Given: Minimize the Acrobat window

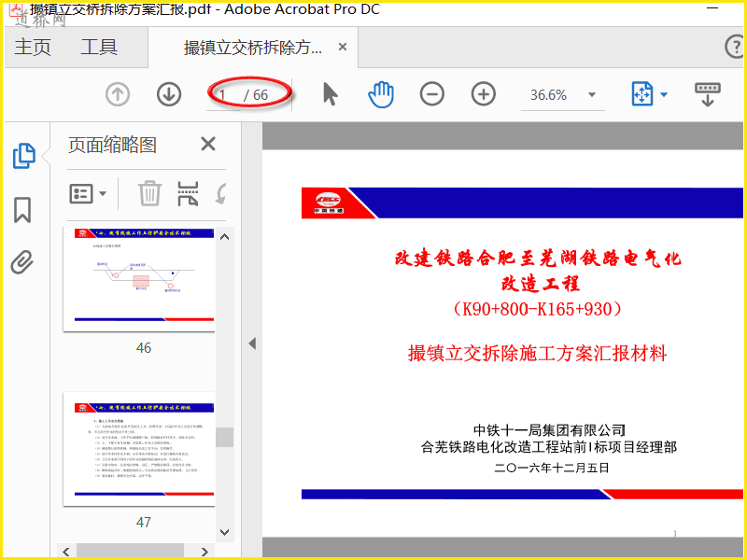Looking at the screenshot, I should 712,8.
